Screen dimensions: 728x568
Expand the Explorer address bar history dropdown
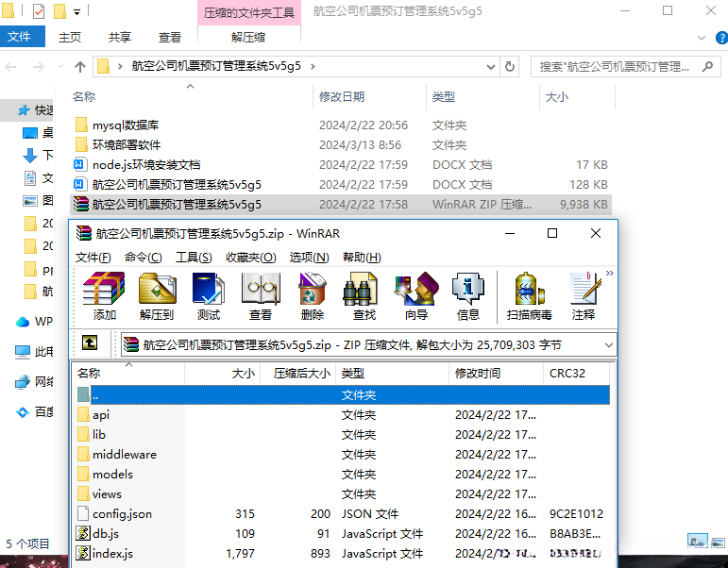pos(491,67)
